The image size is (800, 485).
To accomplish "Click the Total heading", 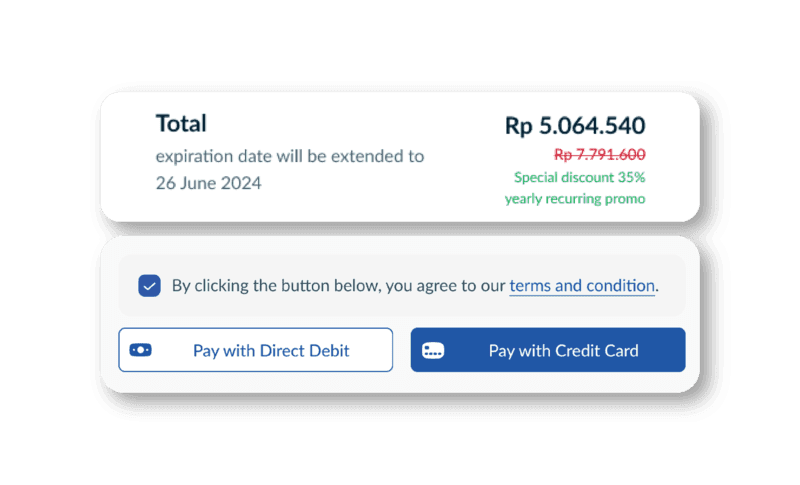I will point(181,123).
